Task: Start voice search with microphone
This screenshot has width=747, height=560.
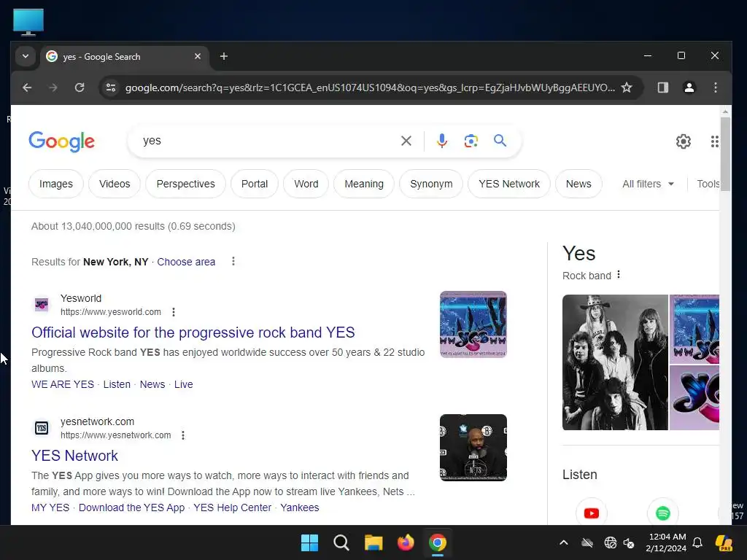Action: [x=441, y=141]
